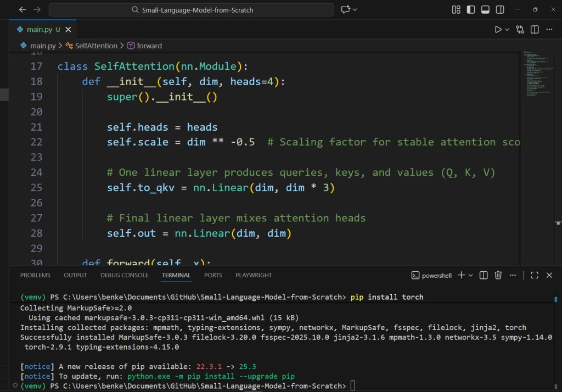Maximize the terminal panel size
The image size is (562, 392).
pos(534,275)
